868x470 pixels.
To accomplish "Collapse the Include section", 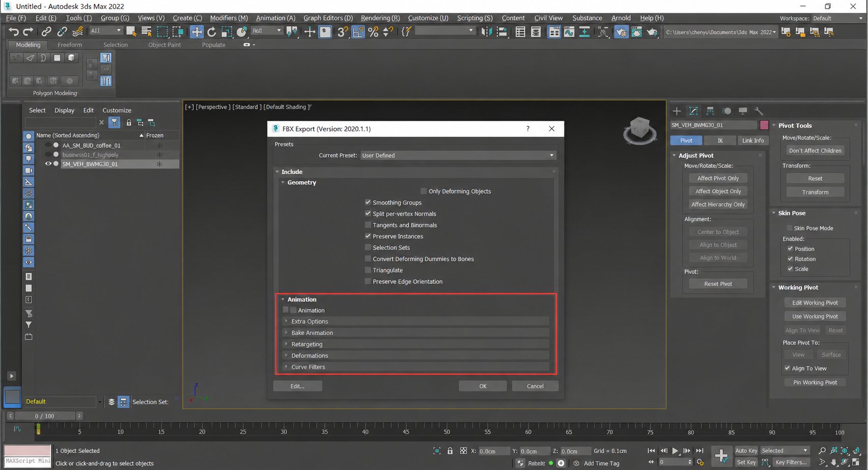I will [277, 172].
